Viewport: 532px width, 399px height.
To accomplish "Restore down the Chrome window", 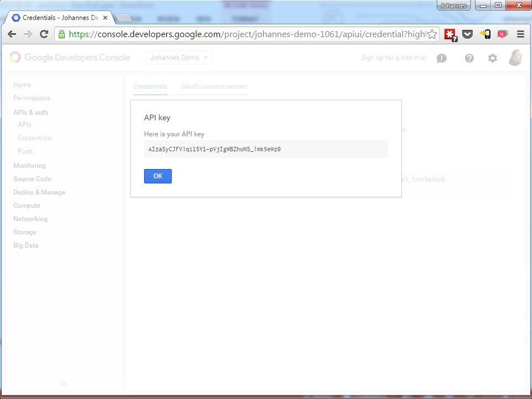I will [498, 6].
